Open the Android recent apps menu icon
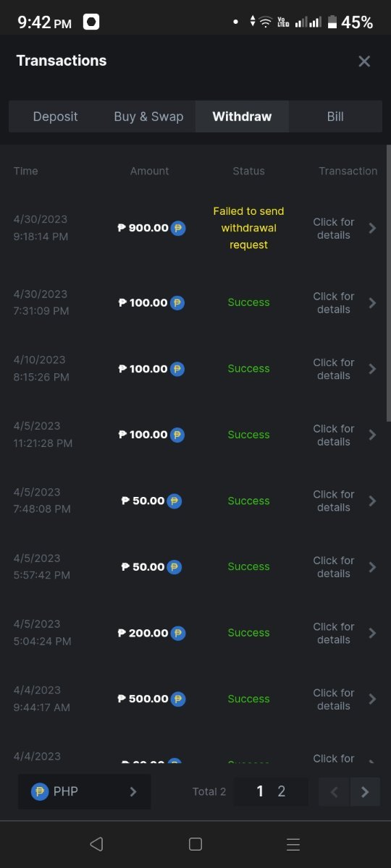Image resolution: width=391 pixels, height=868 pixels. 293,844
